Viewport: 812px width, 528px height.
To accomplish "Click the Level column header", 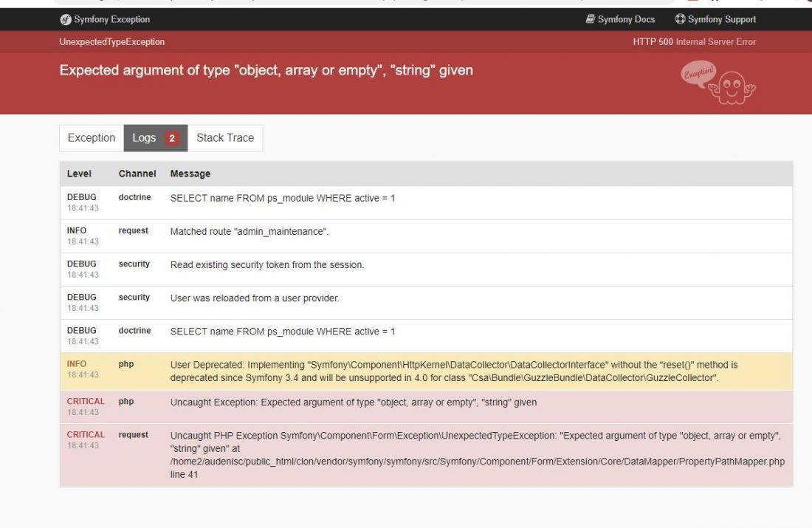I will point(79,174).
